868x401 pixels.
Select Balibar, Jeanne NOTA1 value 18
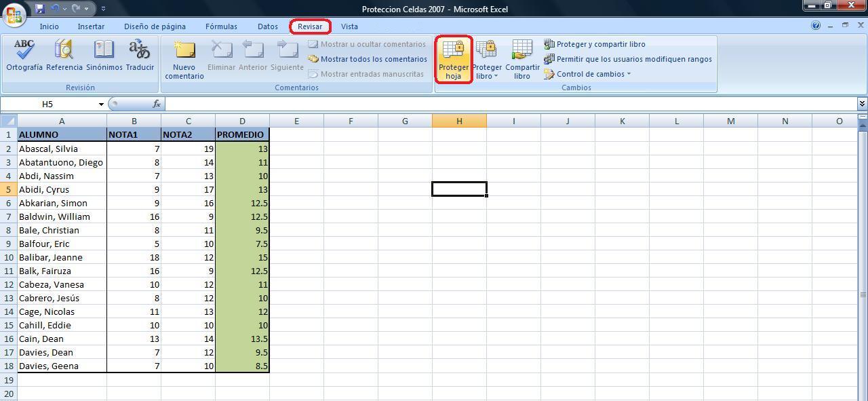[134, 257]
